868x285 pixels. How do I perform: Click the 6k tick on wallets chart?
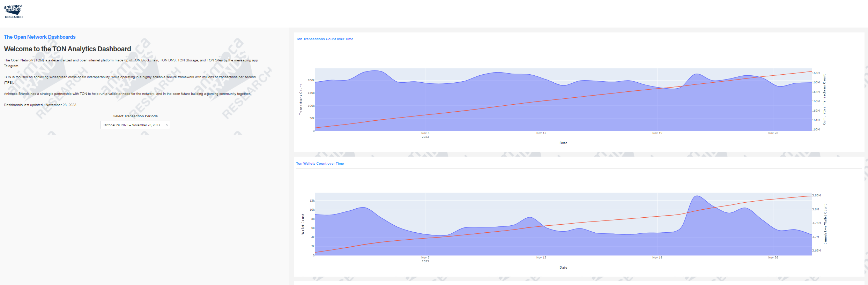point(313,228)
